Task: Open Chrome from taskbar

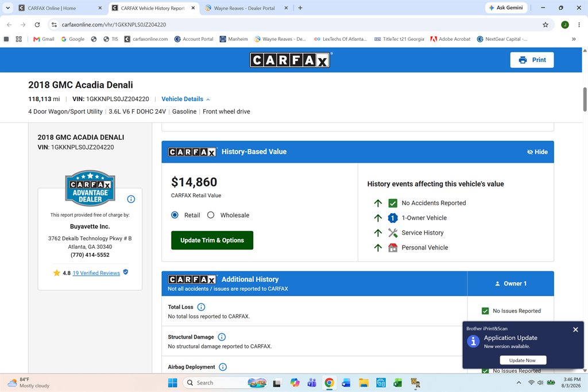Action: (329, 383)
